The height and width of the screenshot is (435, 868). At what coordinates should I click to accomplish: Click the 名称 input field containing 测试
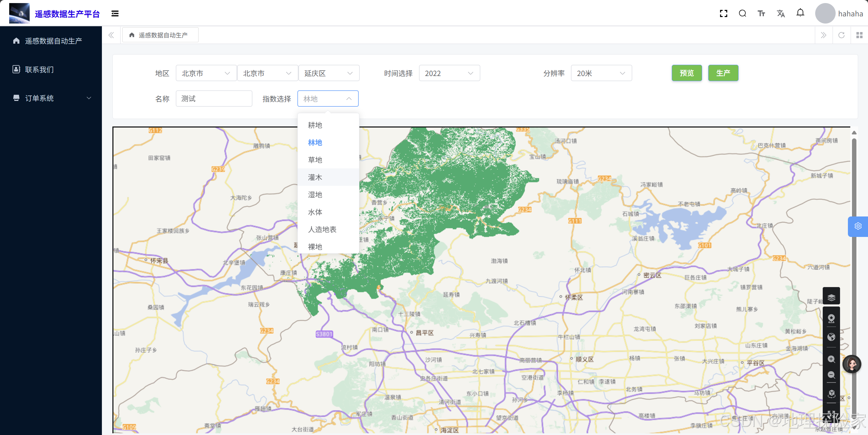[x=214, y=99]
